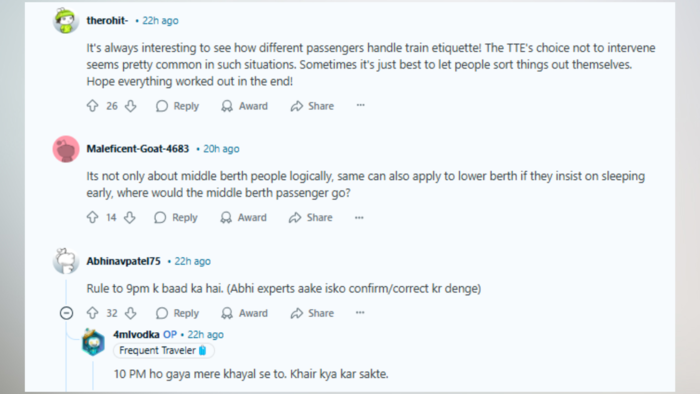Upvote Abhinavpatel75's comment

coord(92,313)
